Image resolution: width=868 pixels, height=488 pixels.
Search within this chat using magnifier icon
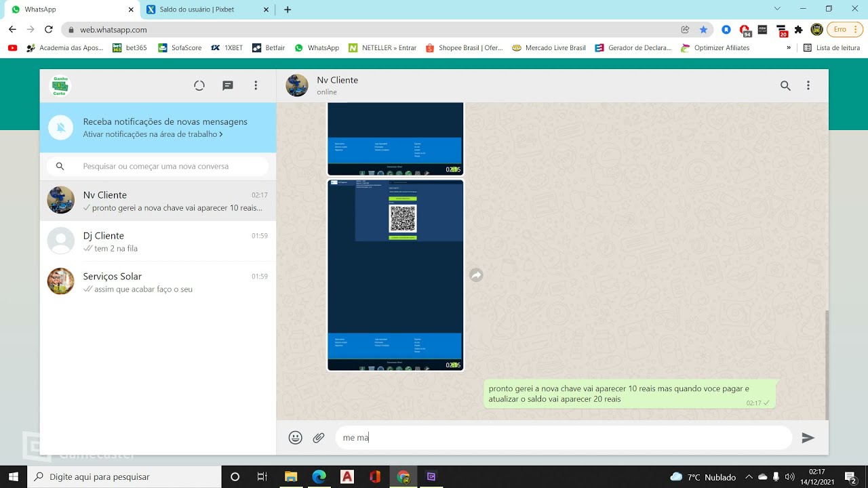(785, 85)
